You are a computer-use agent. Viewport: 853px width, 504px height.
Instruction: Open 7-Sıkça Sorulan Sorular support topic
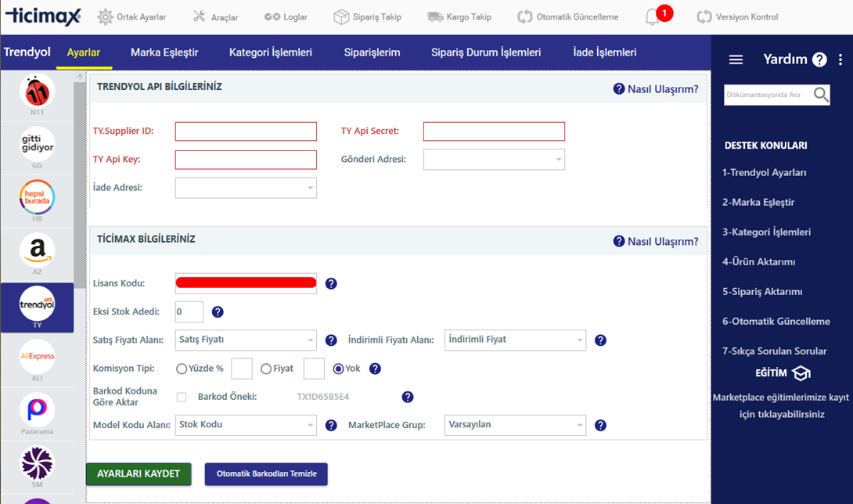coord(775,351)
